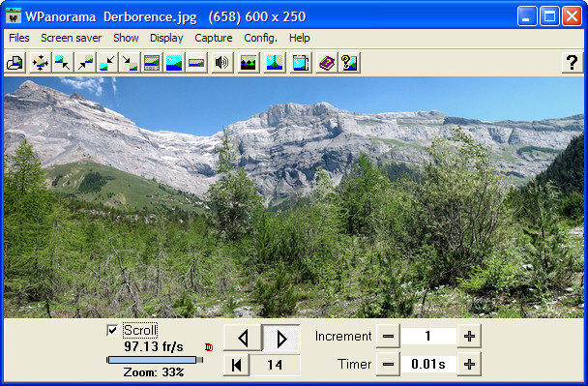Open the Config. menu
588x386 pixels.
tap(260, 38)
